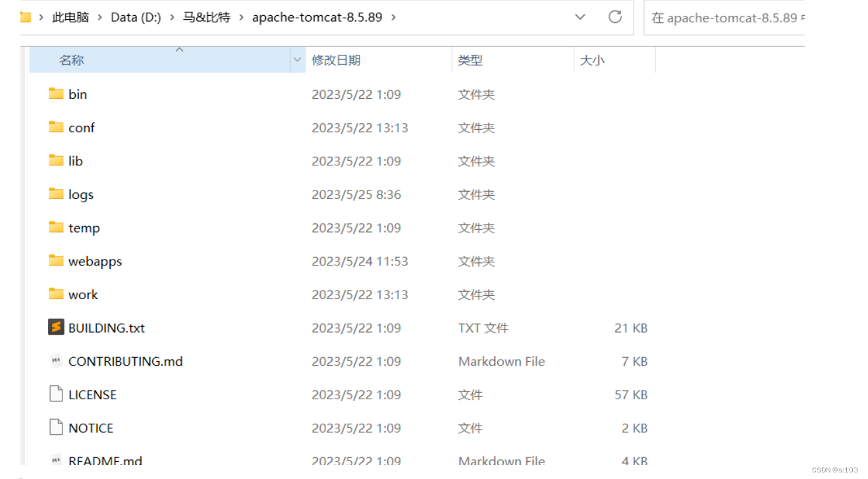This screenshot has height=479, width=868.
Task: Refresh the current folder view
Action: pyautogui.click(x=615, y=17)
